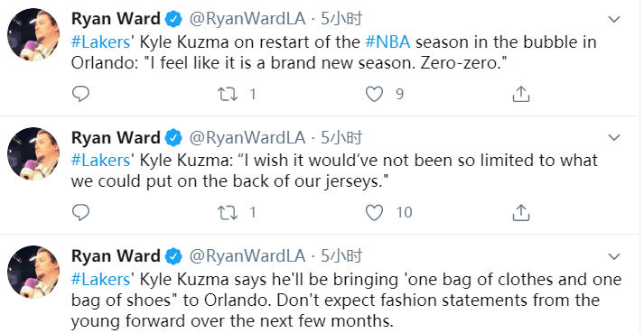Open @RyanWardLA handle on second tweet
The image size is (644, 333).
pos(247,137)
